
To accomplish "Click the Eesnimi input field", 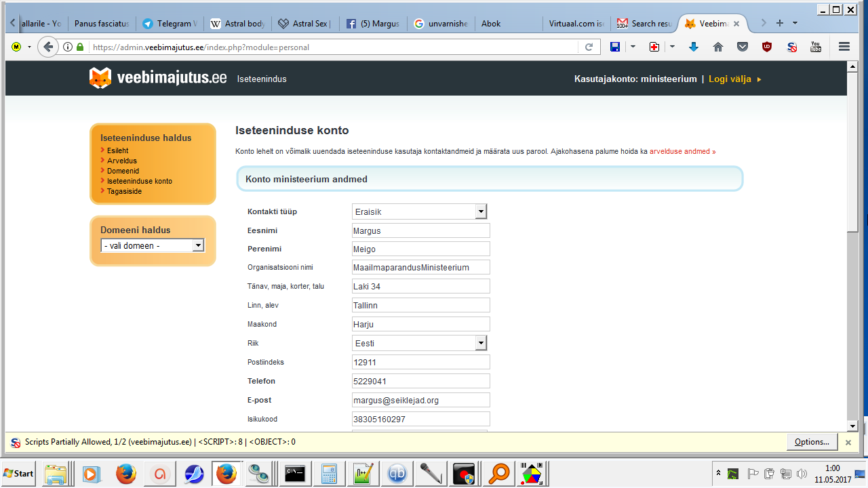I will [421, 230].
